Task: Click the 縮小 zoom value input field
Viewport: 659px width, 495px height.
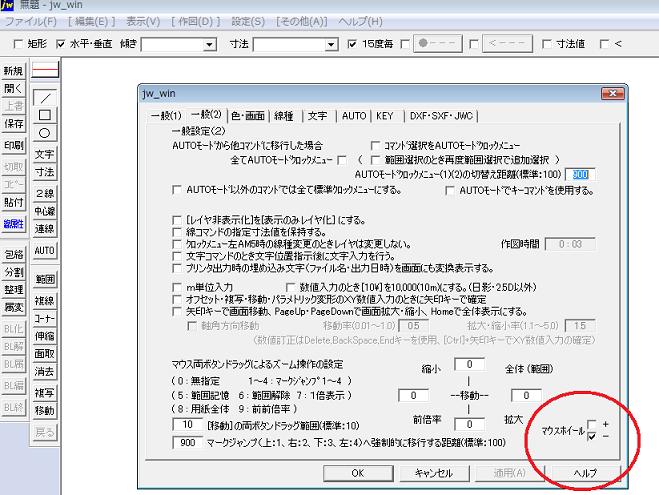Action: click(469, 365)
